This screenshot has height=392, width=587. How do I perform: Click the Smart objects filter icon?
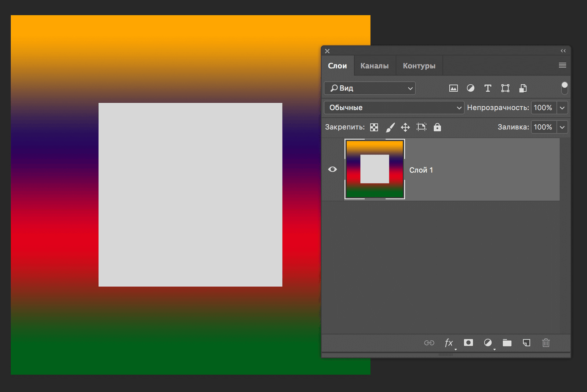pyautogui.click(x=523, y=88)
